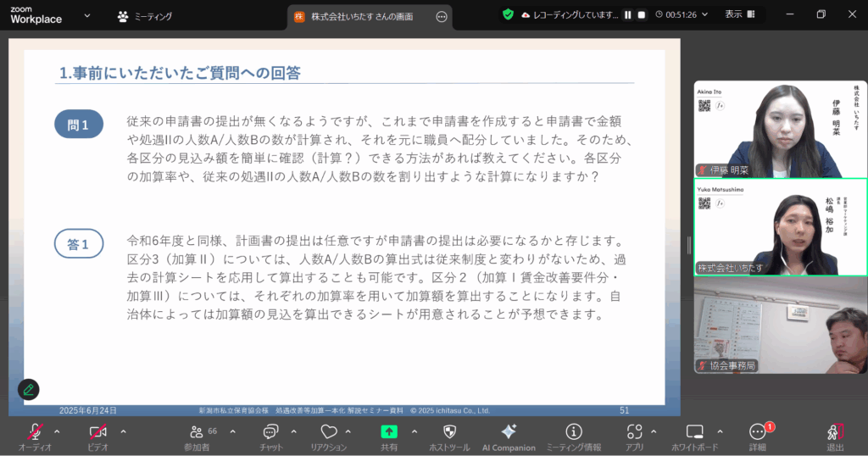The width and height of the screenshot is (868, 456).
Task: Select the 協会事務局 participant video thumbnail
Action: click(780, 325)
